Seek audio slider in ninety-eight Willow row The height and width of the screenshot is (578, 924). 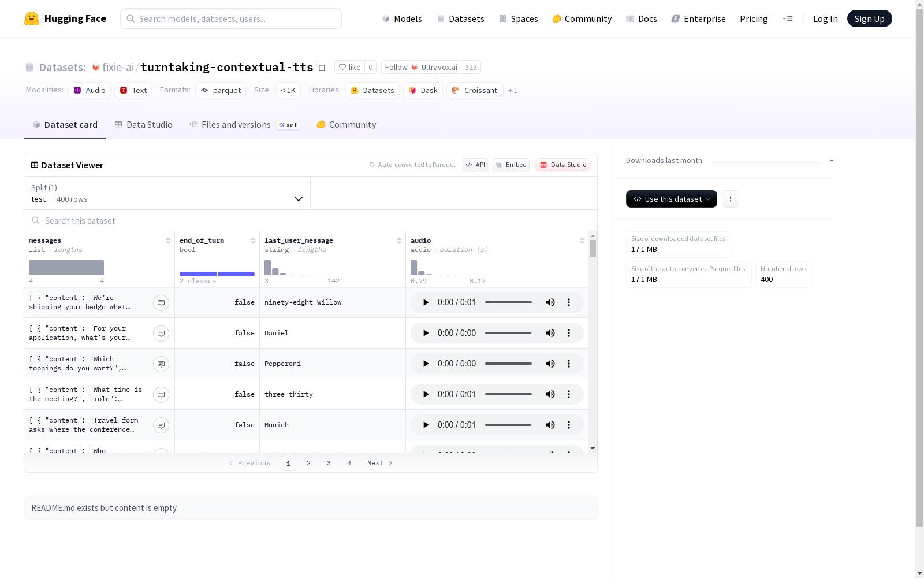point(508,302)
